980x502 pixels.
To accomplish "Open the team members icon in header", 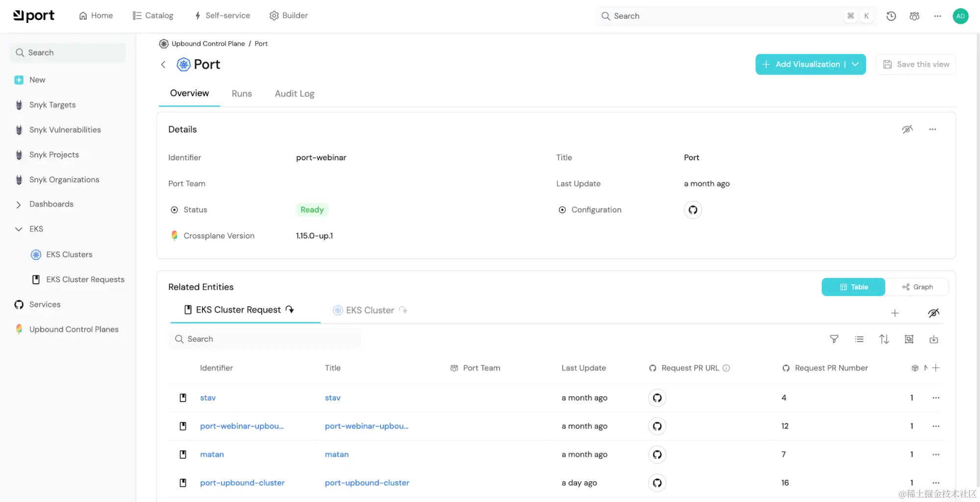I will coord(914,16).
